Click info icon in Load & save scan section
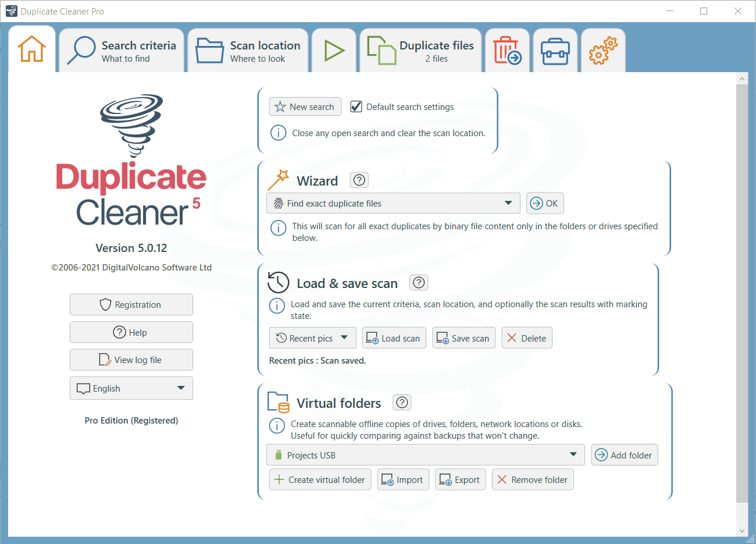 click(277, 305)
